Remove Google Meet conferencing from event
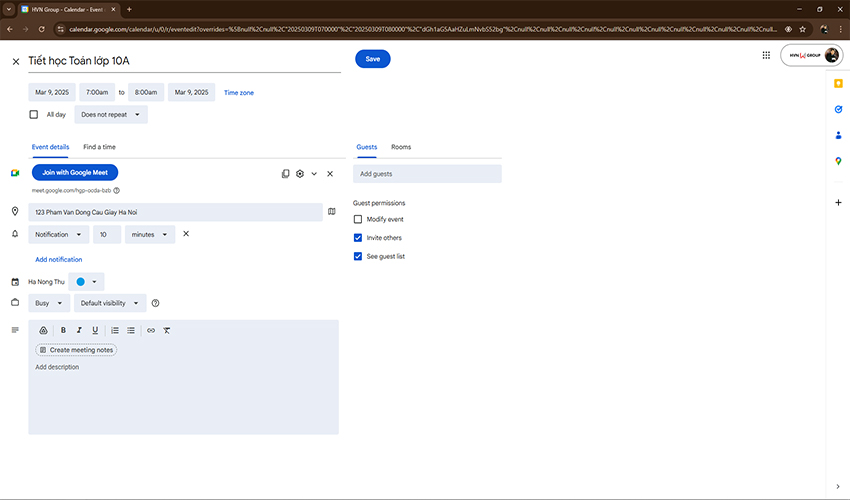This screenshot has width=850, height=500. [x=330, y=174]
